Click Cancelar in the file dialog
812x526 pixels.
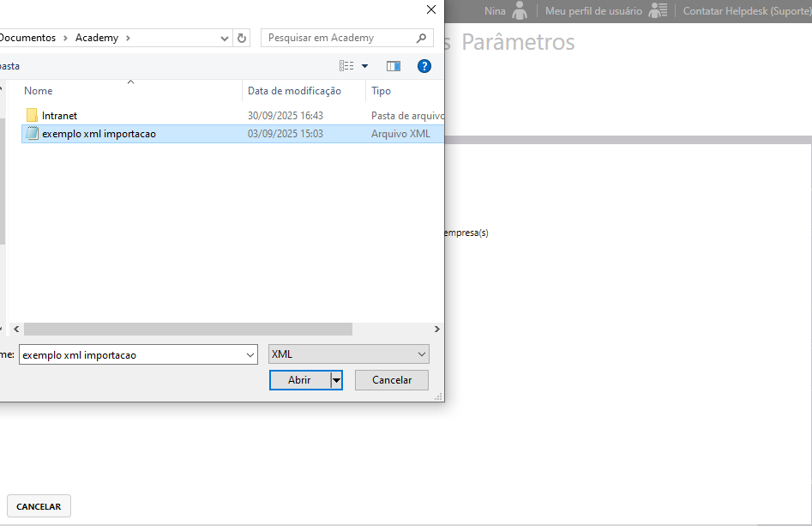391,379
